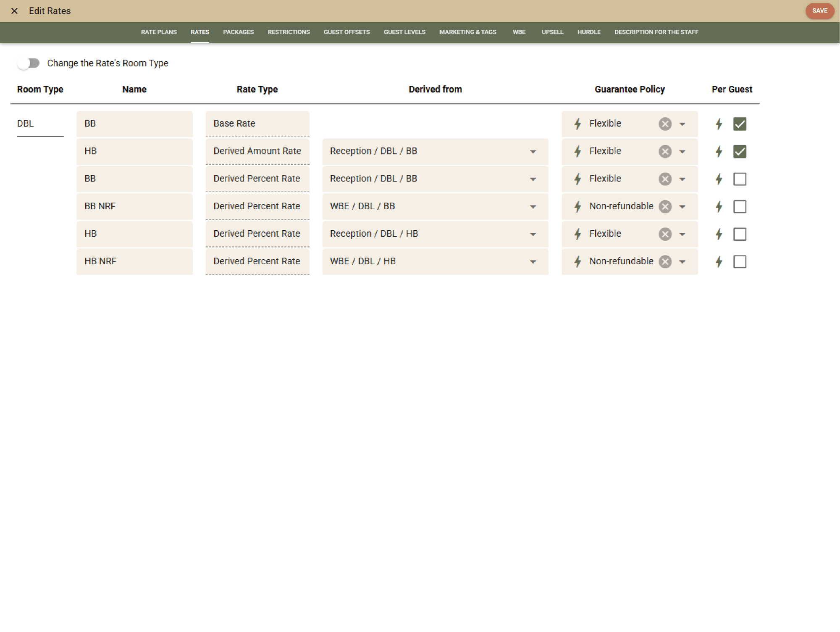Image resolution: width=840 pixels, height=632 pixels.
Task: Open Derived from dropdown showing Reception / DBL / HB
Action: (533, 234)
